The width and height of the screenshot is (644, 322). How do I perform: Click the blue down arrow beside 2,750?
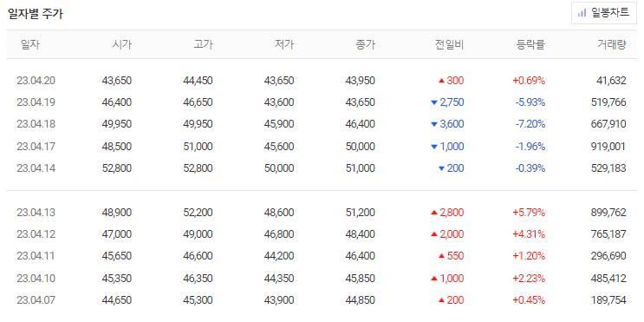click(433, 102)
